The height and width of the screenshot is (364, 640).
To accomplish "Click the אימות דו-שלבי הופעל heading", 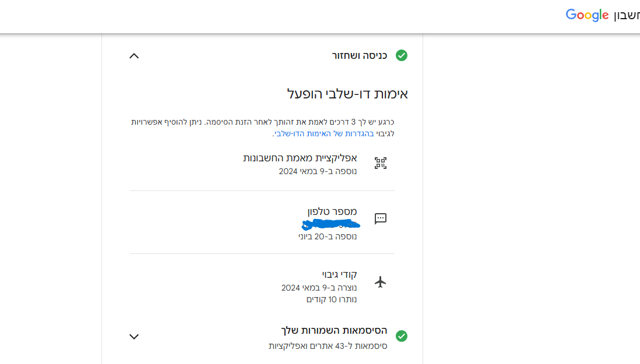I will coord(347,94).
